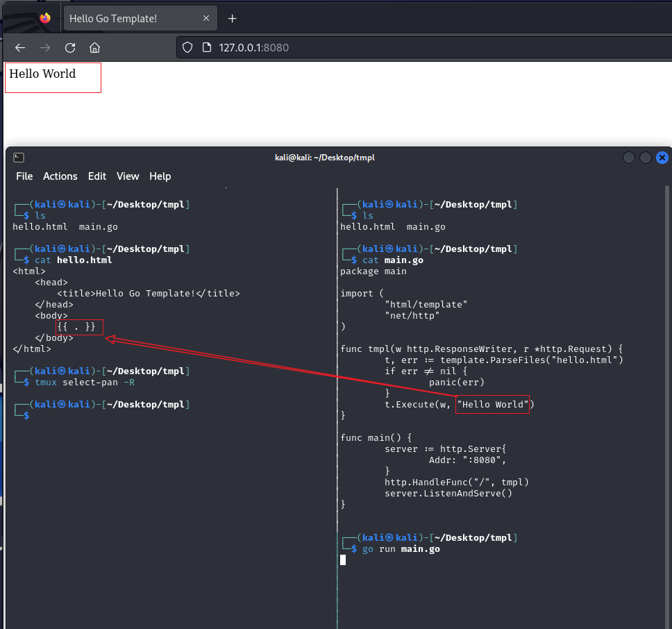Close the terminal window with blue X
Image resolution: width=672 pixels, height=629 pixels.
(x=662, y=158)
